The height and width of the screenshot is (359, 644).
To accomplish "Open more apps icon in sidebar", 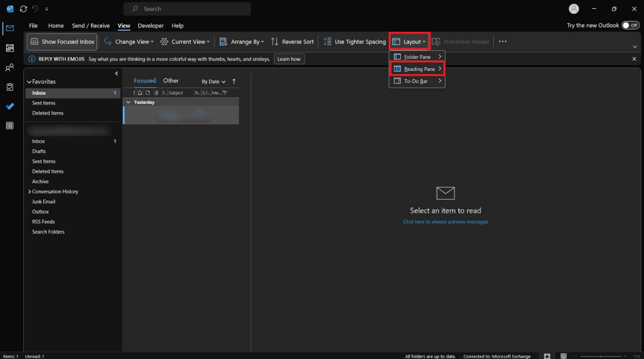I will pos(10,125).
